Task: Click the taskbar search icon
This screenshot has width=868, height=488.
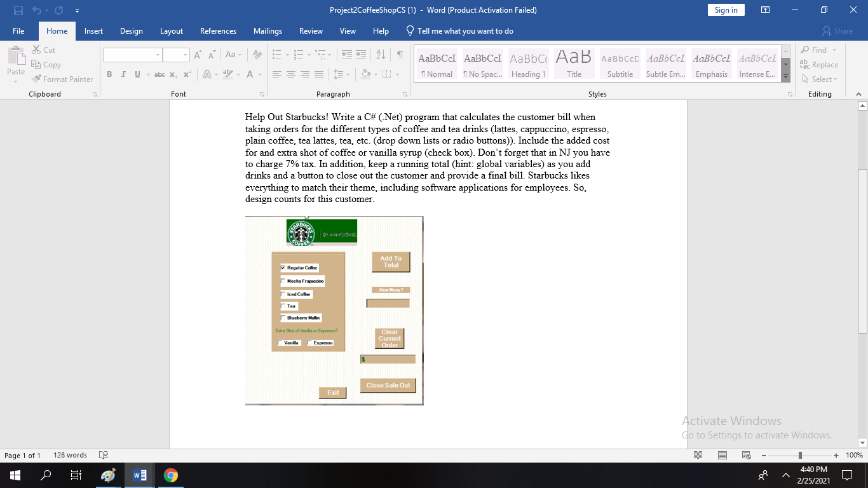Action: 46,475
